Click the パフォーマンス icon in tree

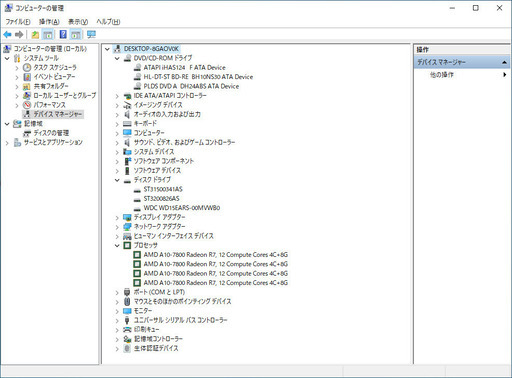click(27, 105)
